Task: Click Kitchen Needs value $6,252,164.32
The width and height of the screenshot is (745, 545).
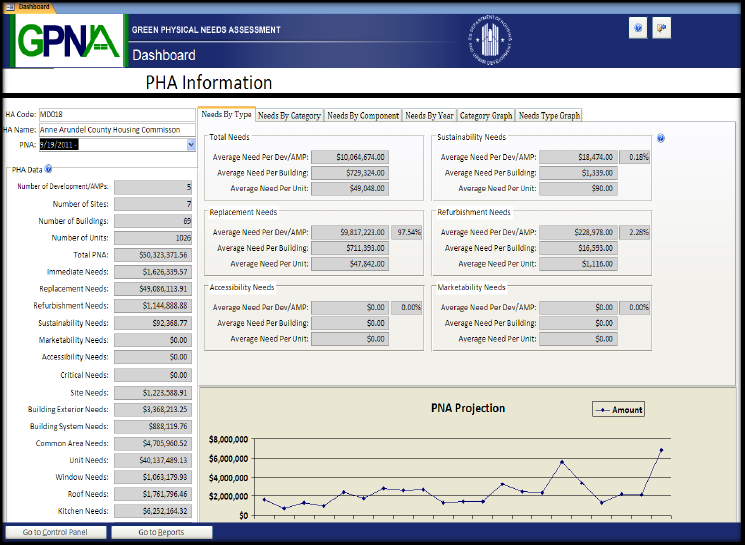Action: coord(153,511)
